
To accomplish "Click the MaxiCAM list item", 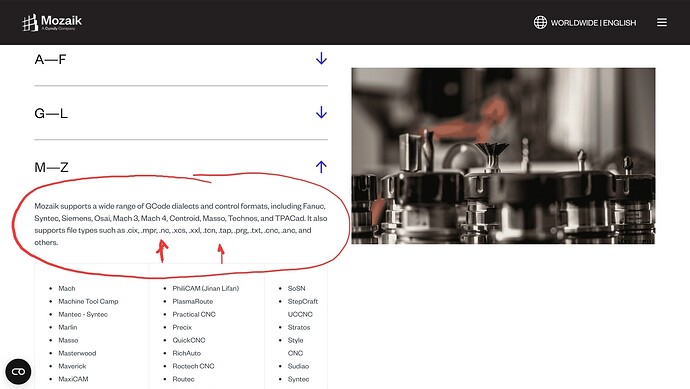I will tap(73, 379).
